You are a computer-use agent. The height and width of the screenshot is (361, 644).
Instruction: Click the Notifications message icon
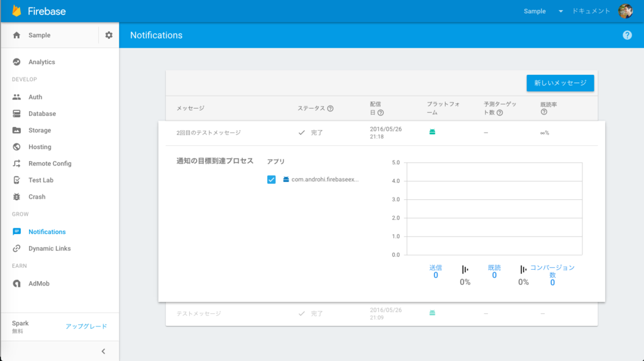[16, 231]
